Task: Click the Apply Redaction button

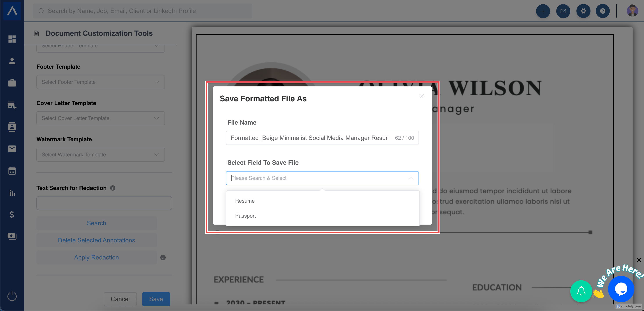Action: click(97, 257)
